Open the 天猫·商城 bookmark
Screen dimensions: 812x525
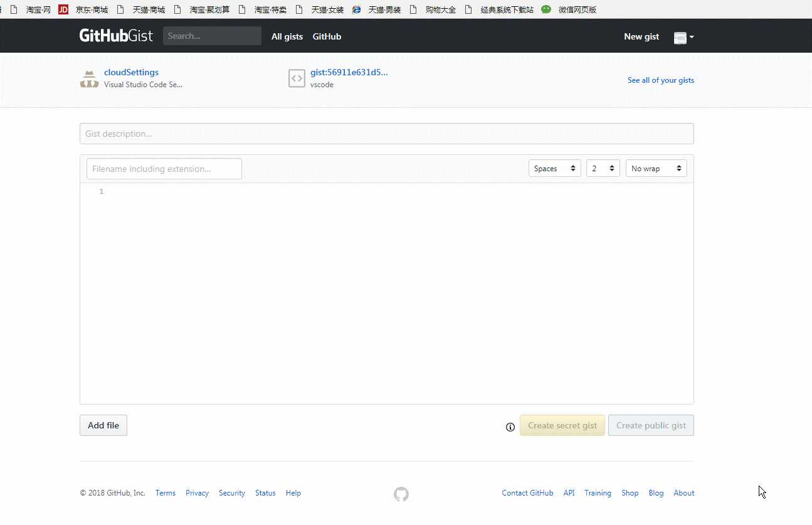(x=149, y=10)
